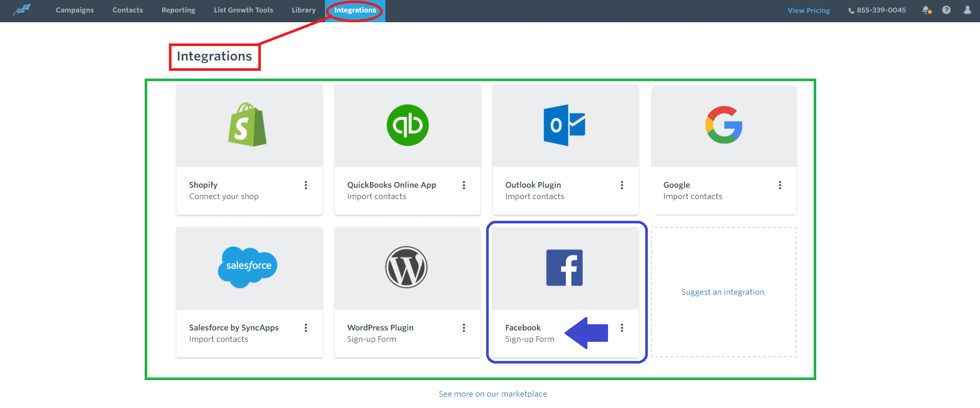
Task: Click the Salesforce by SyncApps title
Action: (x=234, y=328)
